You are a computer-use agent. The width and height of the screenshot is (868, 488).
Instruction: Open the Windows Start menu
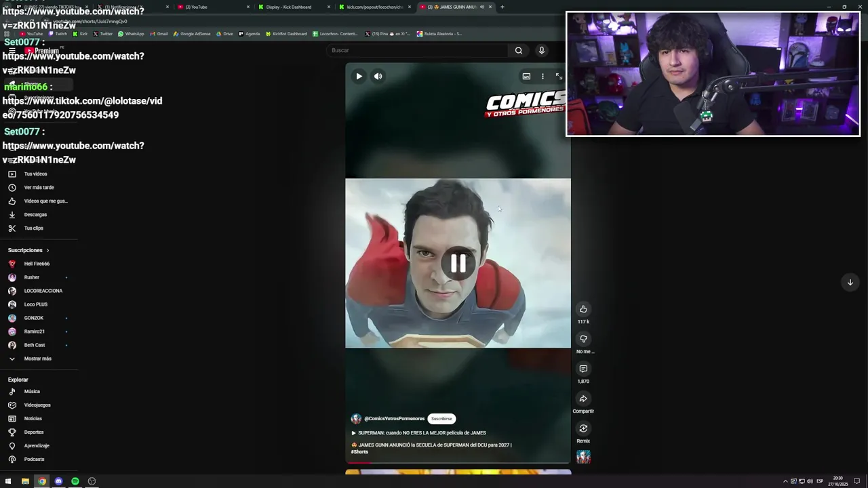8,481
